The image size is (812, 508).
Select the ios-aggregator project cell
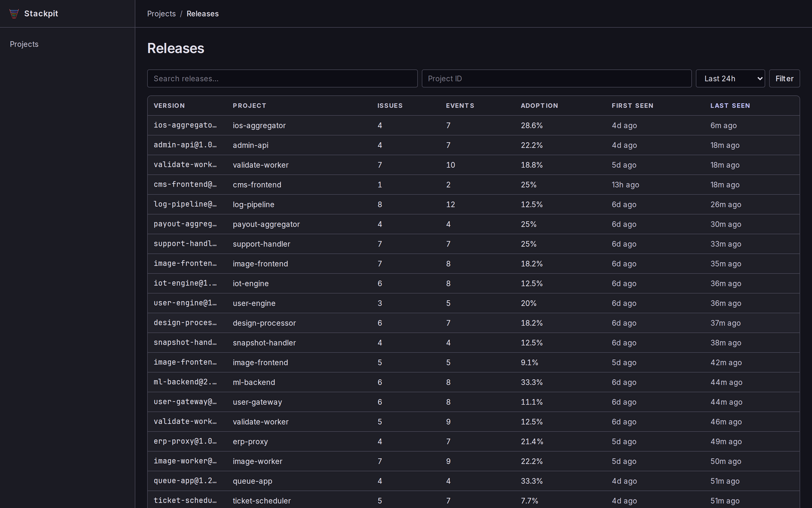point(259,125)
